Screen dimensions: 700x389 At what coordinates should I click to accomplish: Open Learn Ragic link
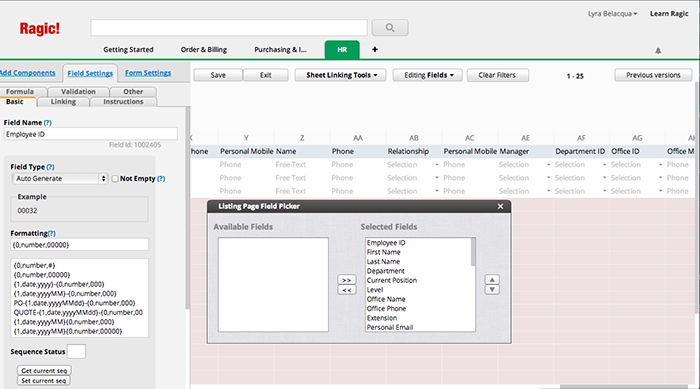[669, 14]
